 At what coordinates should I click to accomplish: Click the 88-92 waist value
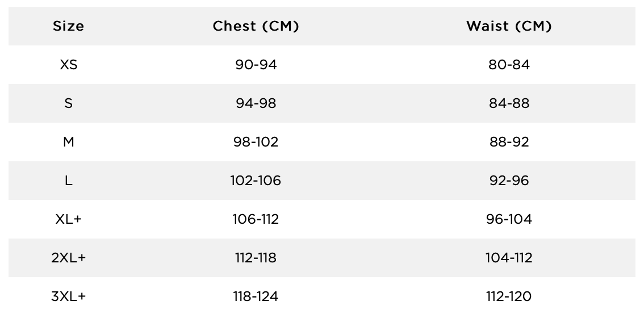click(x=509, y=142)
